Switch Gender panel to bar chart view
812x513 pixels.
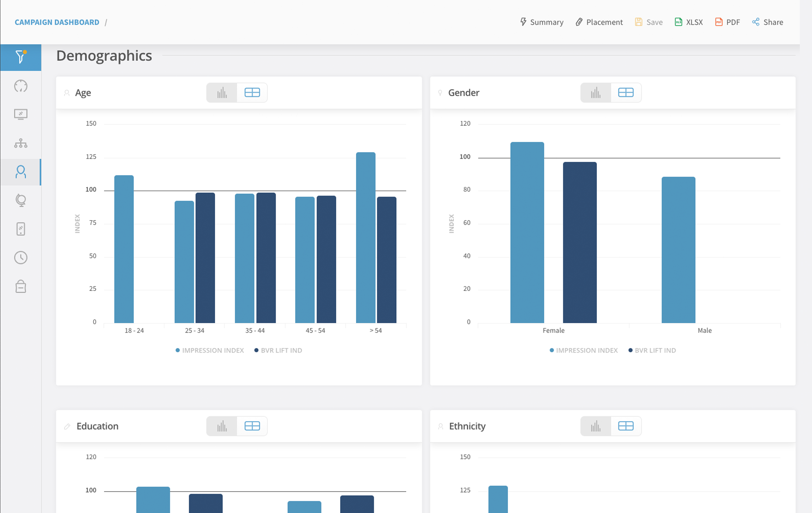pyautogui.click(x=596, y=93)
